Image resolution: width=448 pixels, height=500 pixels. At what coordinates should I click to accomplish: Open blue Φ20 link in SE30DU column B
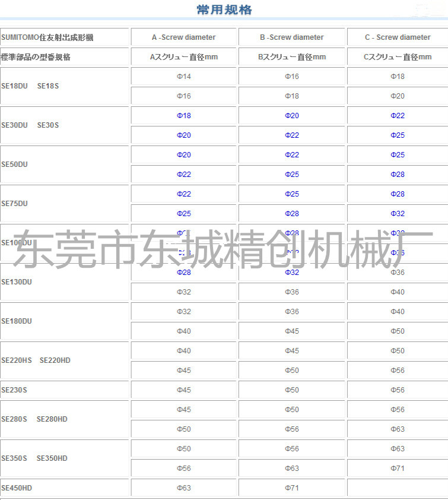click(x=292, y=116)
